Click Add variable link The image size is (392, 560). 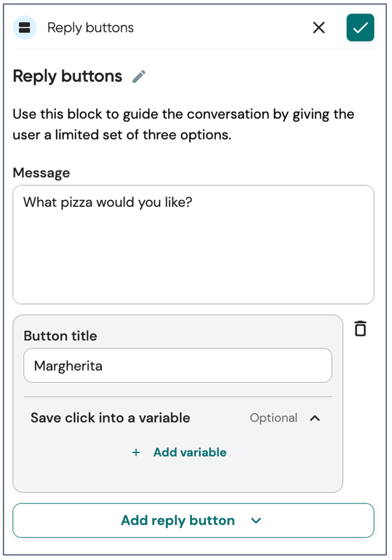(190, 452)
